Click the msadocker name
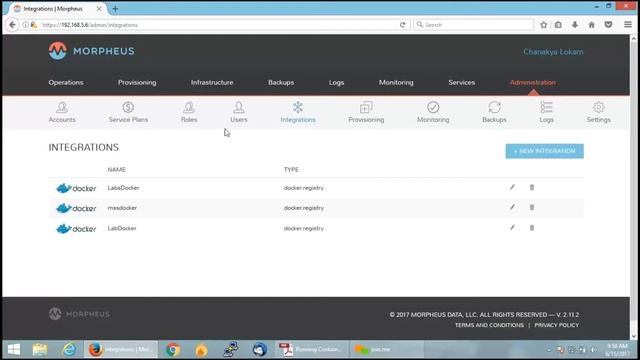The width and height of the screenshot is (640, 360). pyautogui.click(x=122, y=208)
